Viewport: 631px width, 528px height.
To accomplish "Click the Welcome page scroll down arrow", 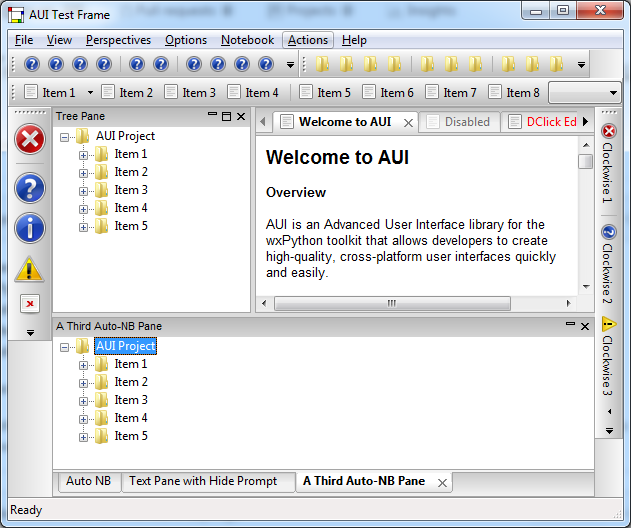I will point(586,287).
